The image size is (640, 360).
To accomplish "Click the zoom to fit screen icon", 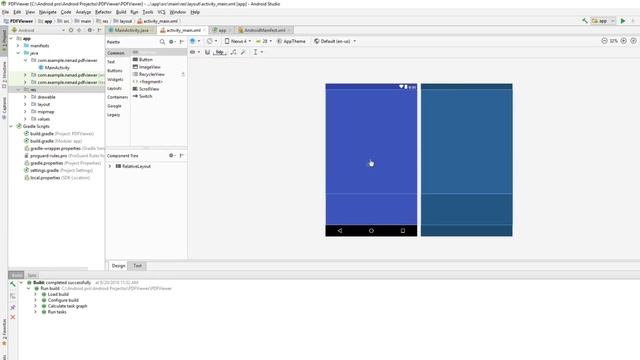I will 633,41.
